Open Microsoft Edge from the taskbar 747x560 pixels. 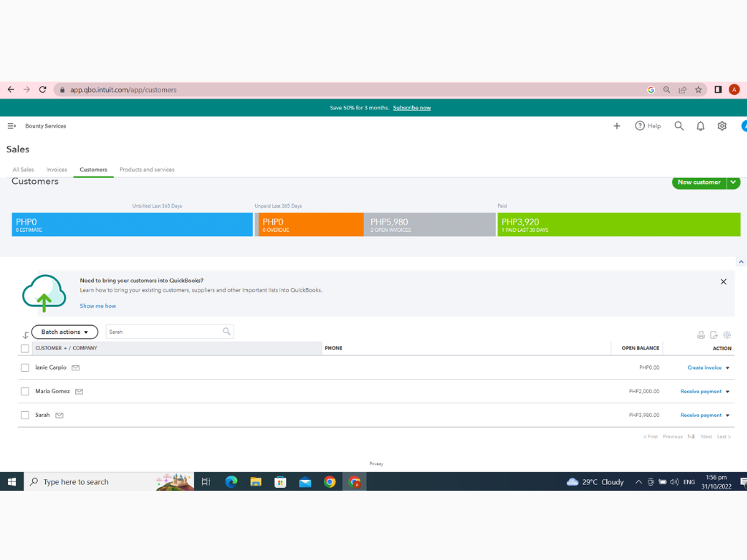231,482
